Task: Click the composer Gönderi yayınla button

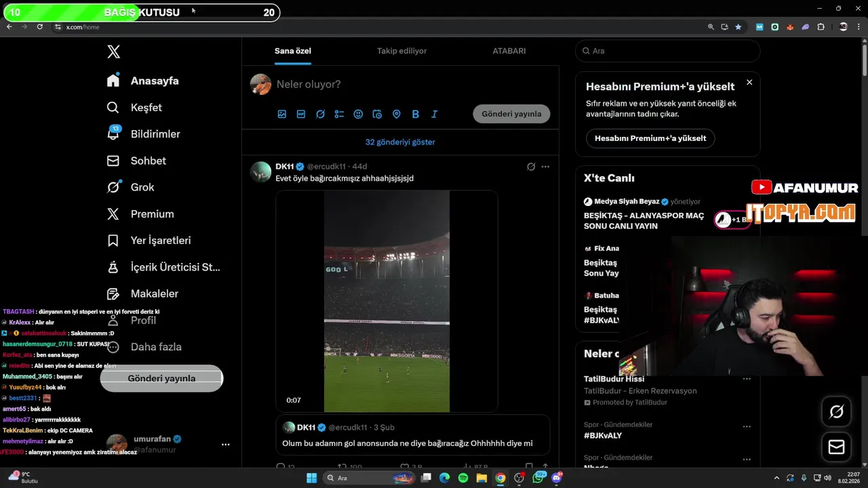Action: coord(511,114)
